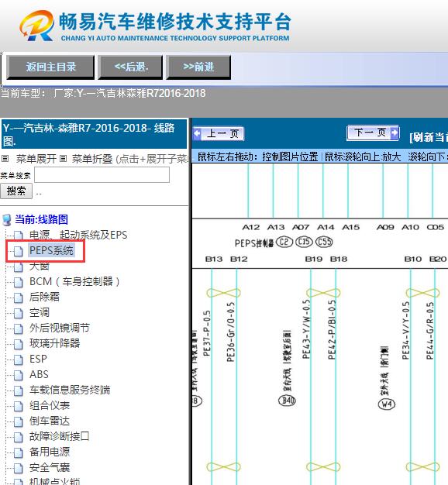The height and width of the screenshot is (485, 448).
Task: Click page icon beside 玻璃升降器
Action: (19, 344)
